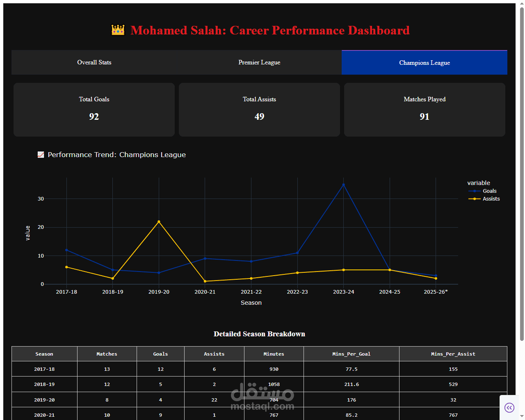Click the Detailed Season Breakdown heading

point(259,334)
